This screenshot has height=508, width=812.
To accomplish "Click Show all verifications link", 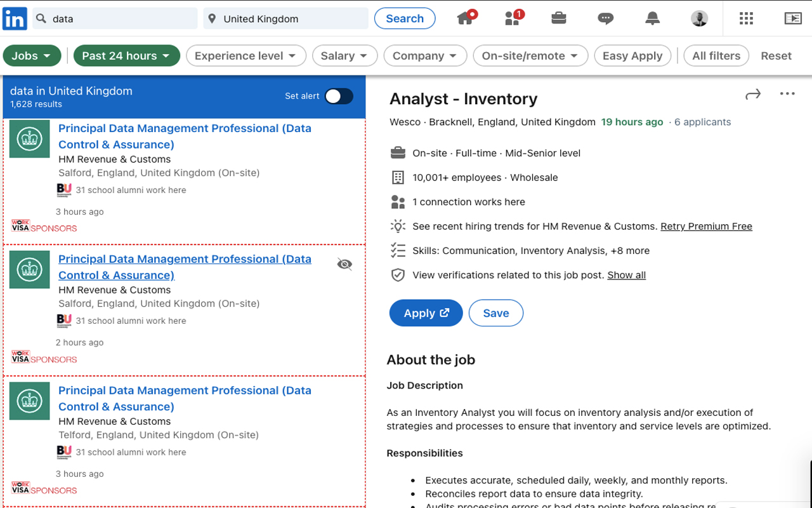I will click(x=626, y=275).
